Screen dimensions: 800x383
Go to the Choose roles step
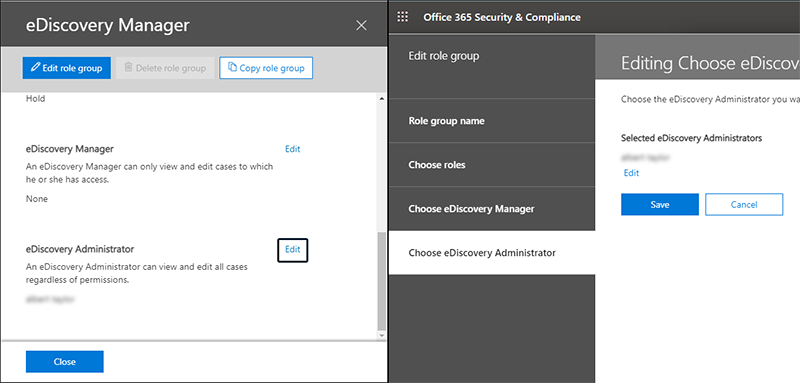[x=492, y=165]
